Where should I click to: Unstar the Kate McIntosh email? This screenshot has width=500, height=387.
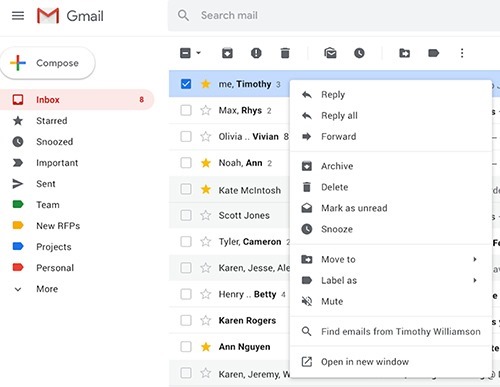point(206,189)
